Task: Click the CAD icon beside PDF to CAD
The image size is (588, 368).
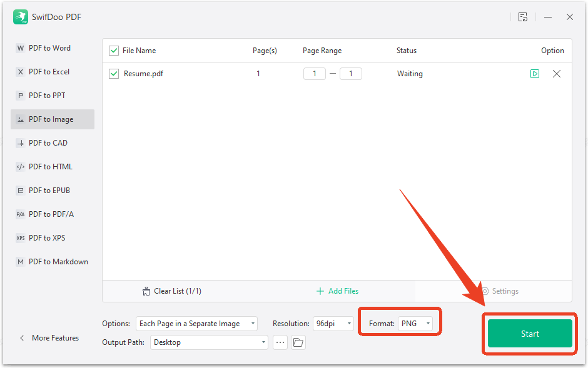Action: [21, 143]
